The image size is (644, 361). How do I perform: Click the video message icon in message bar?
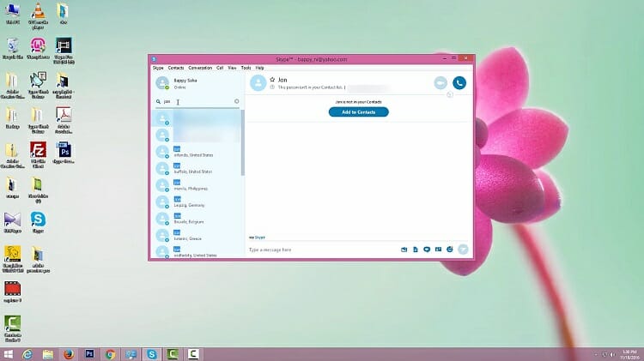pos(427,250)
